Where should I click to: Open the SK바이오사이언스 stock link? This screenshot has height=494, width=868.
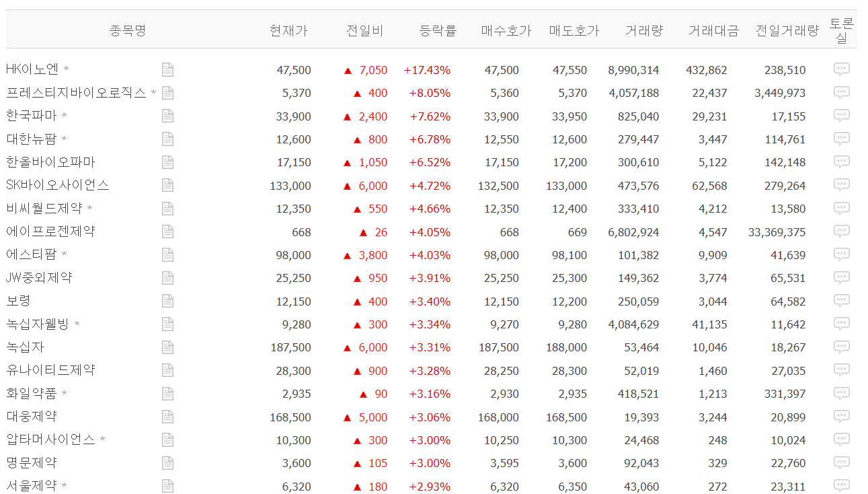point(57,185)
